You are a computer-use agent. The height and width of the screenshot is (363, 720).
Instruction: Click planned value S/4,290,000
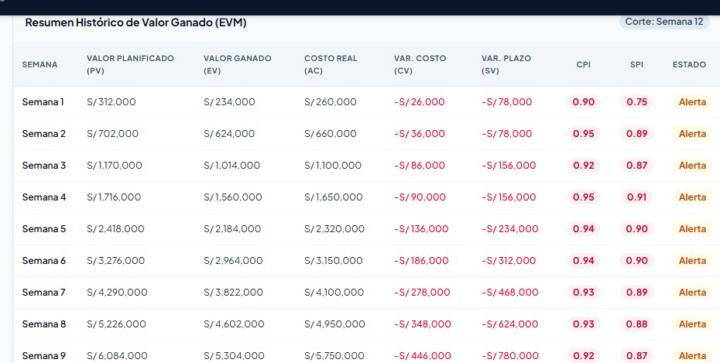click(117, 292)
